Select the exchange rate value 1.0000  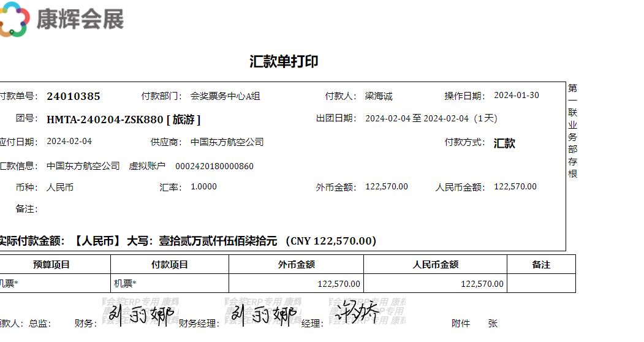pyautogui.click(x=203, y=187)
